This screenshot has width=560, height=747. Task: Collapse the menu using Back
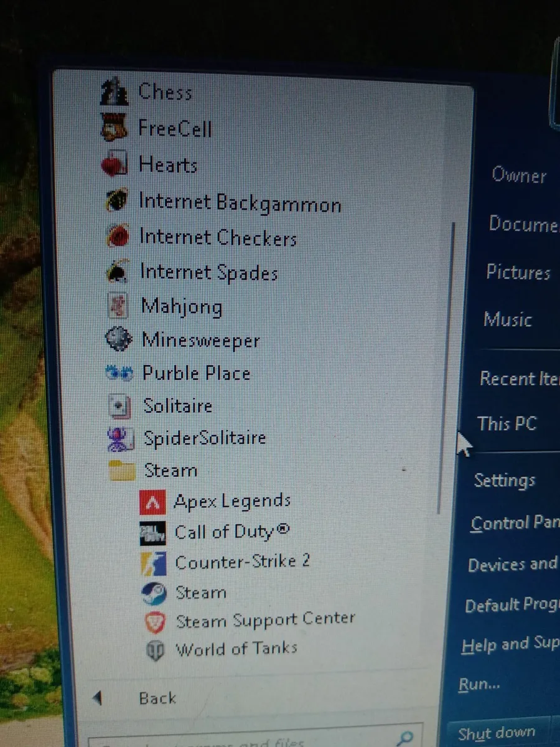(156, 698)
